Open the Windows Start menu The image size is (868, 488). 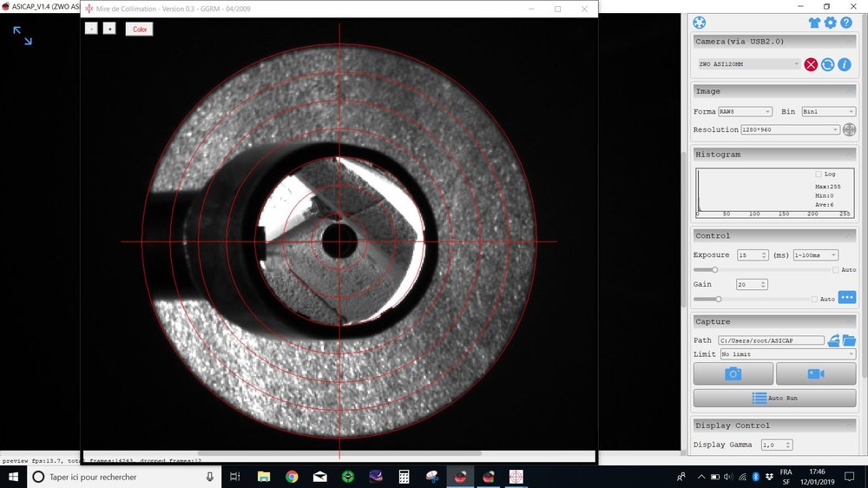(13, 477)
